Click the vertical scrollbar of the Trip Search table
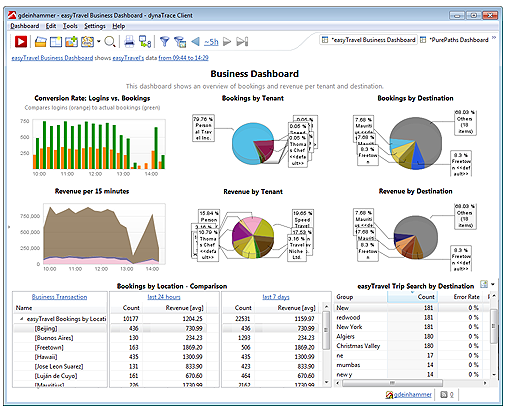509x410 pixels. (x=494, y=327)
